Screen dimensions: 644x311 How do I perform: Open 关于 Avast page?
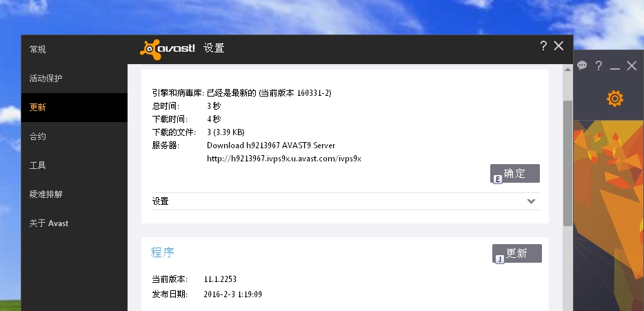(49, 223)
